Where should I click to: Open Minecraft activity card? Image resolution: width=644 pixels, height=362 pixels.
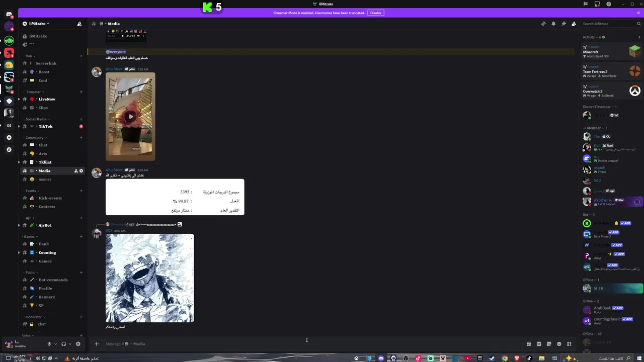pyautogui.click(x=612, y=51)
